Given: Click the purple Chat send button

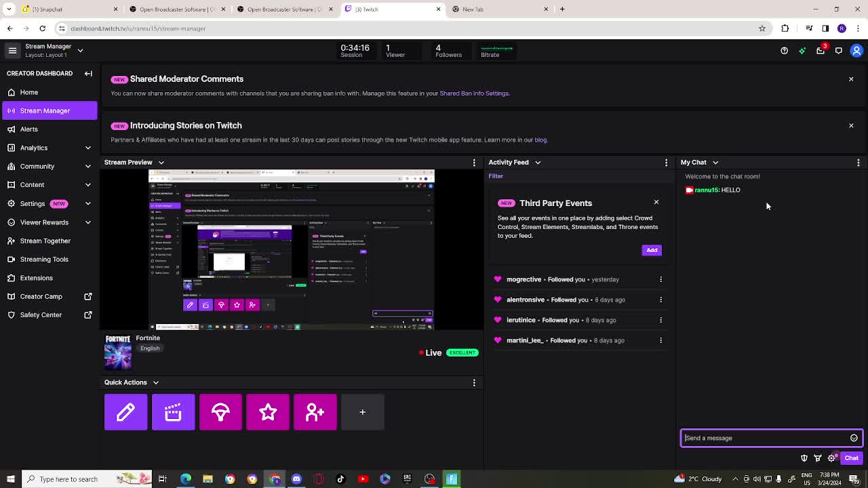Looking at the screenshot, I should coord(851,458).
